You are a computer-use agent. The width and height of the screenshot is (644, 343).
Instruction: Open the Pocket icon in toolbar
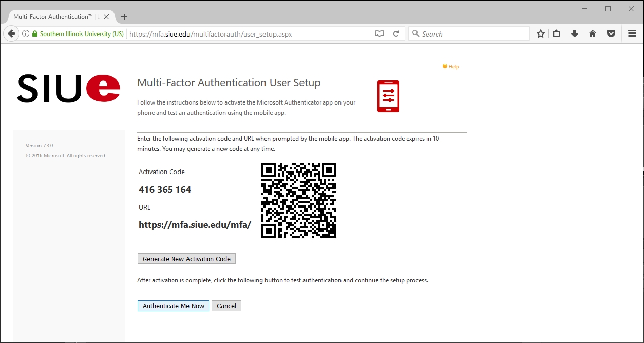coord(611,34)
